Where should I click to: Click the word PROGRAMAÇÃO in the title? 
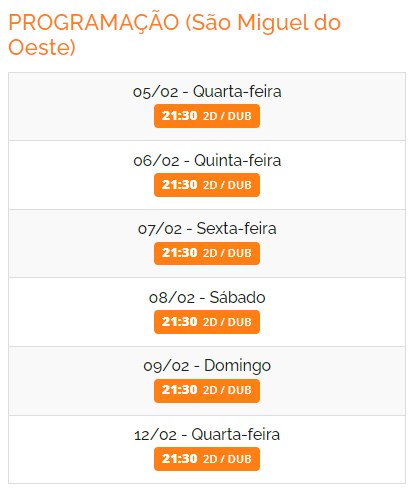94,23
